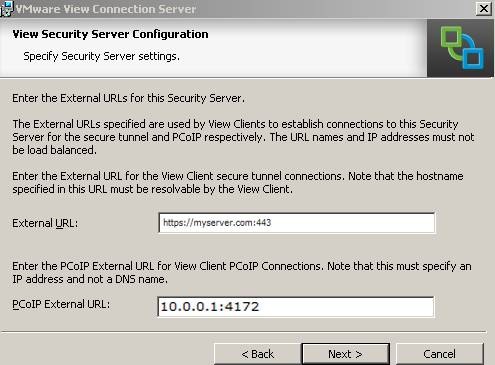This screenshot has height=365, width=495.
Task: Click the "Enter the External URLs for this Security Server" line
Action: click(x=128, y=98)
